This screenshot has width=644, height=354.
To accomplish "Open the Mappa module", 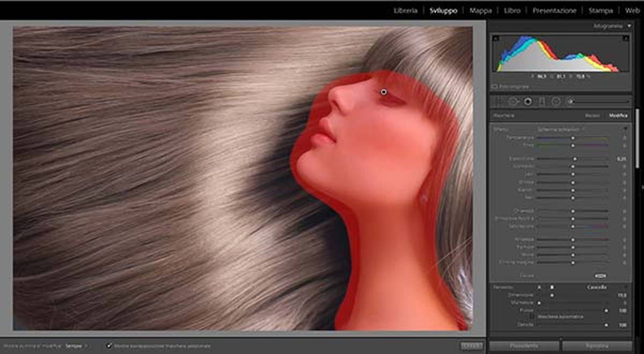I will pos(480,10).
